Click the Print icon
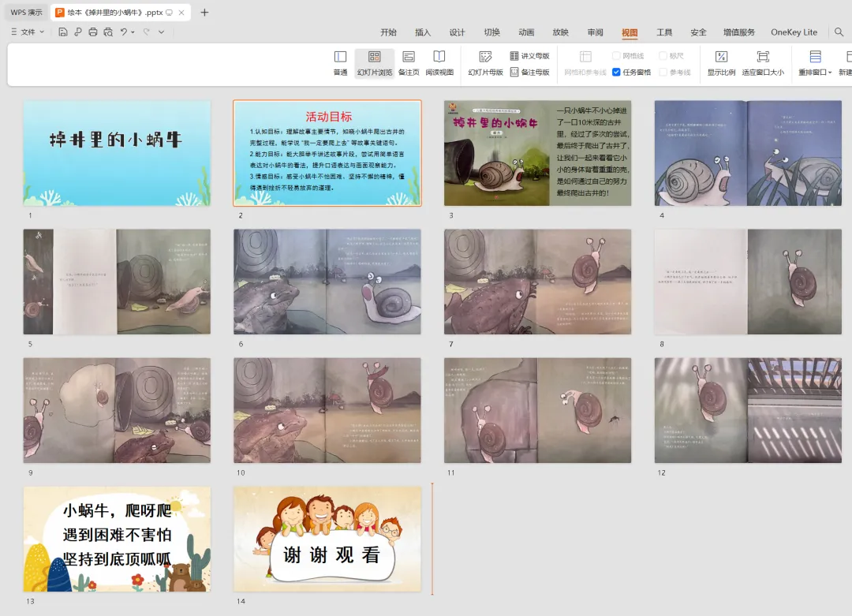 pyautogui.click(x=93, y=32)
